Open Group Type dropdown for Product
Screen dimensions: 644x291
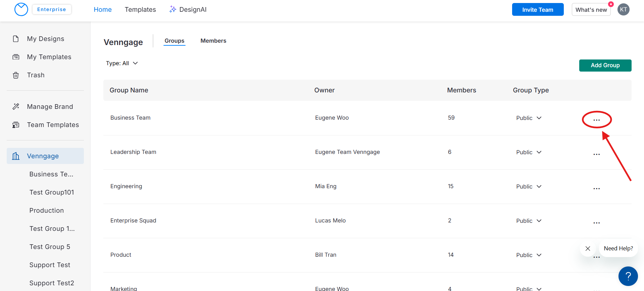coord(529,255)
